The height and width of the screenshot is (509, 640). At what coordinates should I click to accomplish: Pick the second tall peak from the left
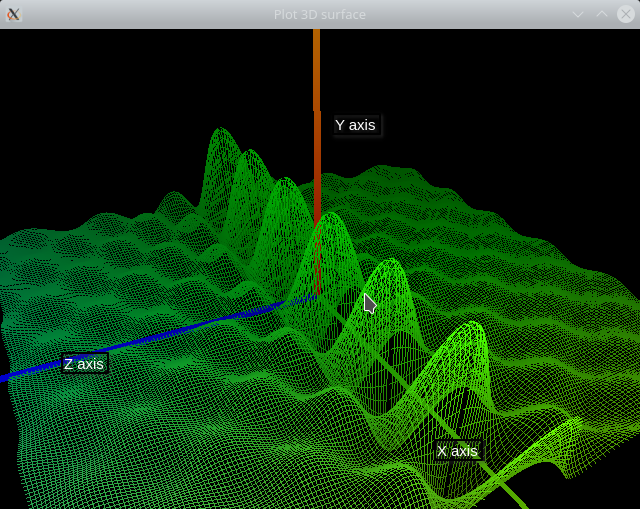(x=250, y=155)
